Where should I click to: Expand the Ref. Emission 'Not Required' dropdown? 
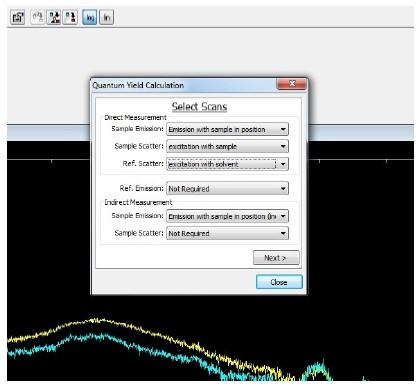coord(227,189)
